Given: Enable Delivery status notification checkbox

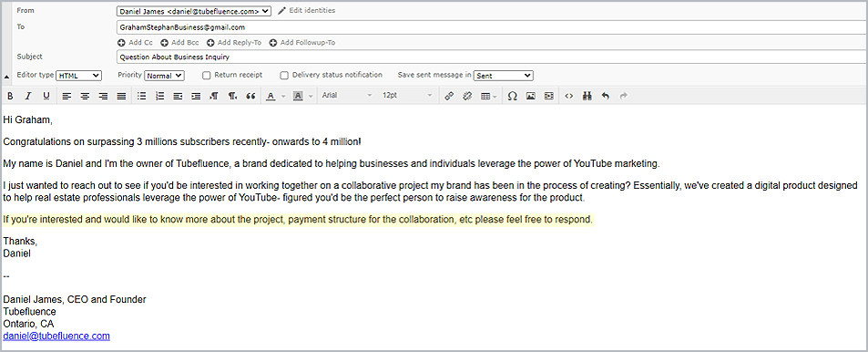Looking at the screenshot, I should click(284, 76).
